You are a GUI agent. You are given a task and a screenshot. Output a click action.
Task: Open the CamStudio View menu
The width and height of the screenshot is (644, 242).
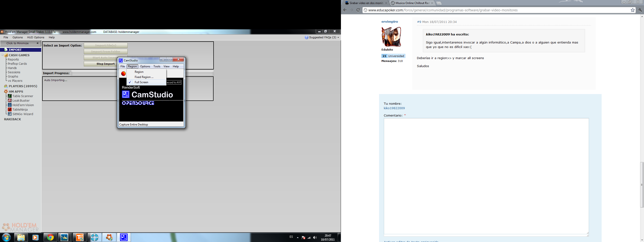(x=166, y=66)
